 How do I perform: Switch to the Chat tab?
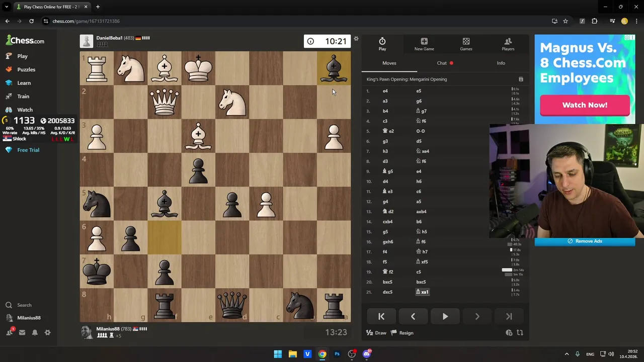coord(445,63)
